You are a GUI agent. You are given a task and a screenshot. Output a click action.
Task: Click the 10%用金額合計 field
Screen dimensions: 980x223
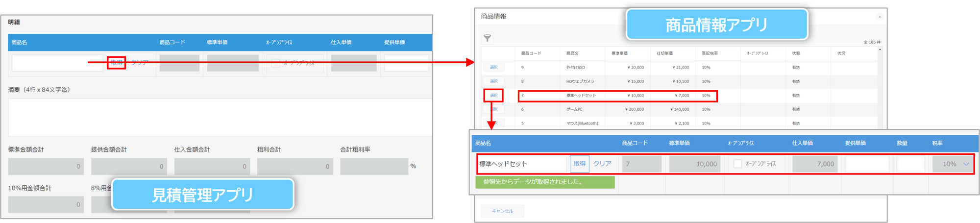point(46,204)
